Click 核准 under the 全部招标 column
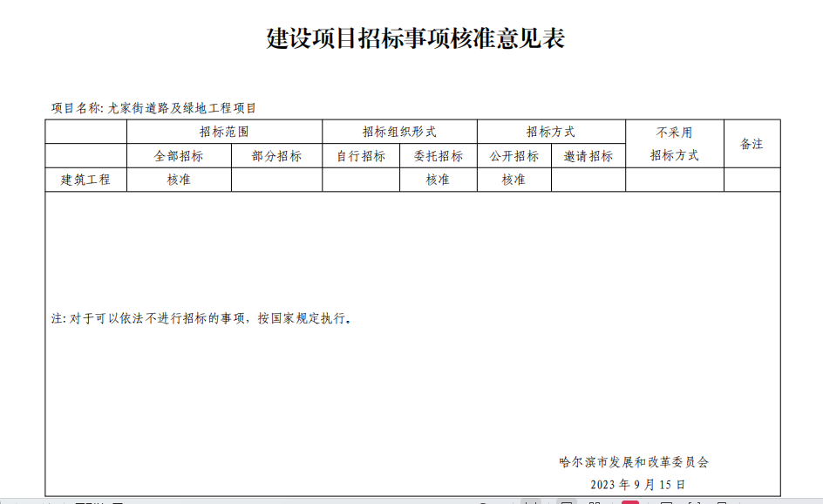823x504 pixels. tap(179, 180)
